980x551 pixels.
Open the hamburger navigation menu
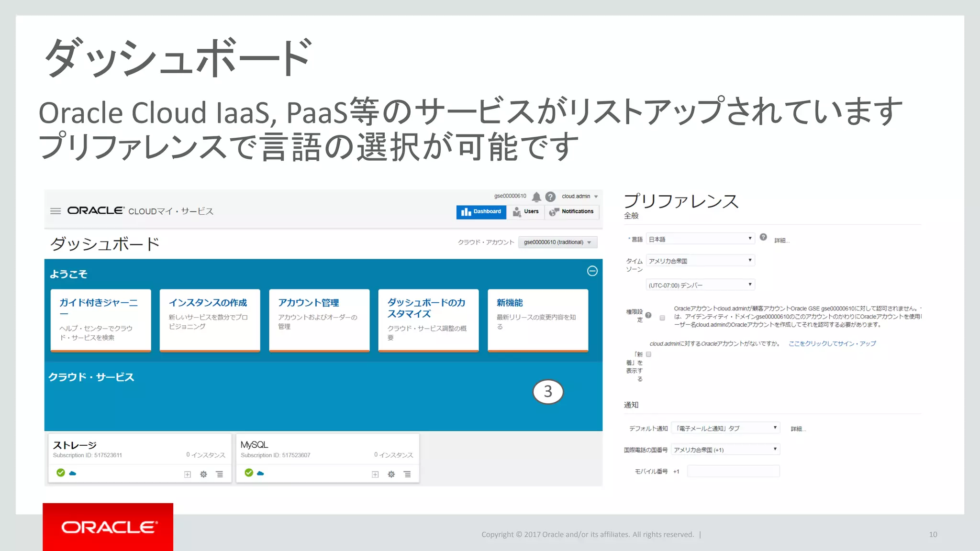[x=56, y=211]
